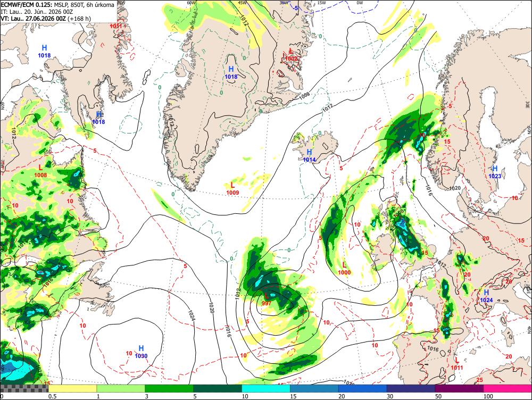Screen dimensions: 532x400
Task: Click the 45W longitude label at top
Action: (x=242, y=3)
